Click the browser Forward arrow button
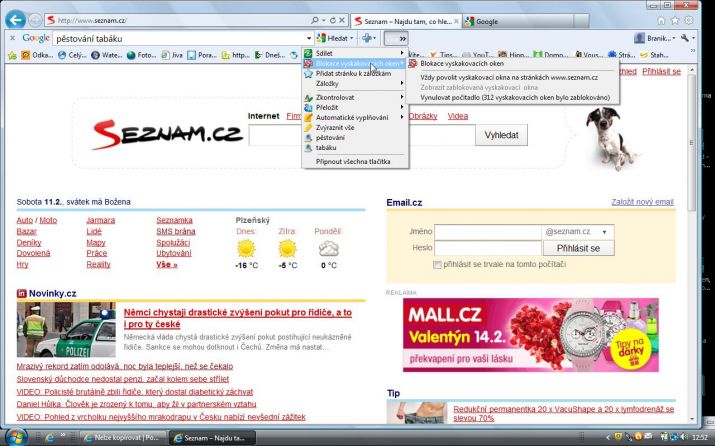The width and height of the screenshot is (715, 446). [35, 21]
